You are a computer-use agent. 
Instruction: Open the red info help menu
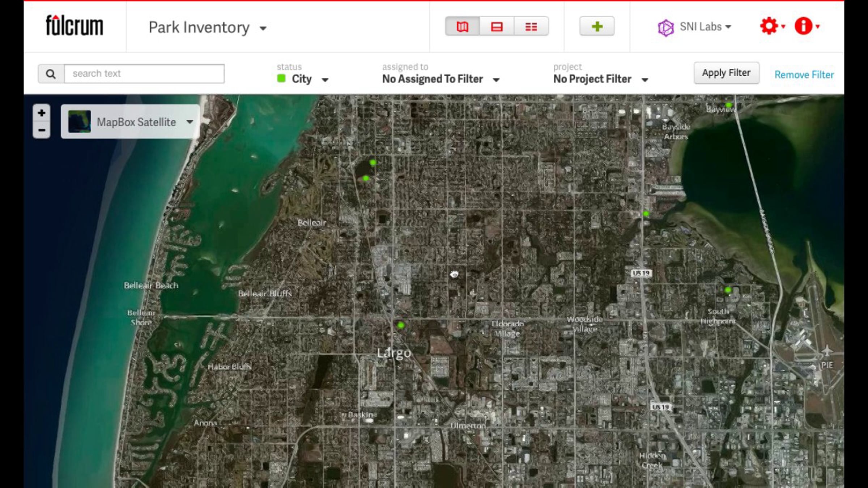click(x=806, y=26)
